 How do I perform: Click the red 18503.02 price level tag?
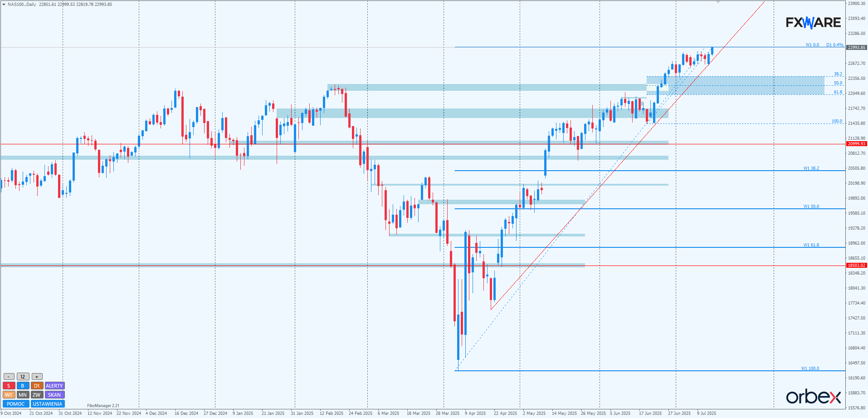(856, 266)
